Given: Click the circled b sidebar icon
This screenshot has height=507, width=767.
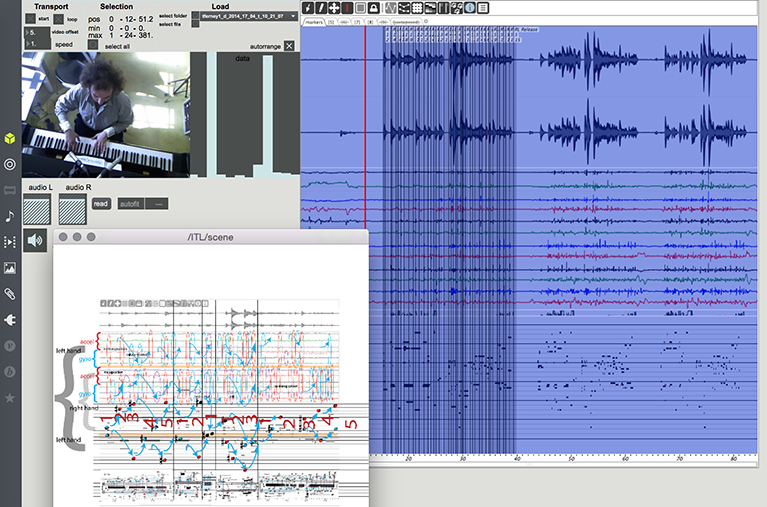Looking at the screenshot, I should coord(10,372).
